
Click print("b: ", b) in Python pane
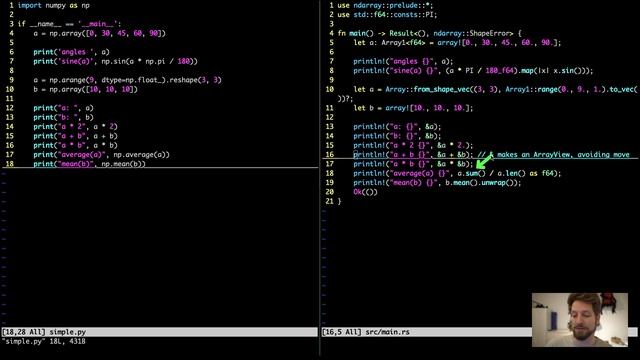(64, 117)
